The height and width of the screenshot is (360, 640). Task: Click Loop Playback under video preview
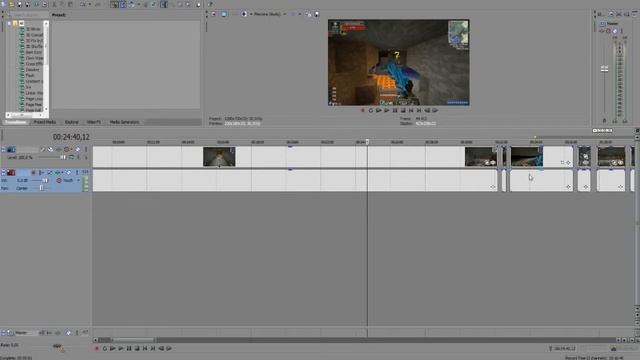coord(371,110)
